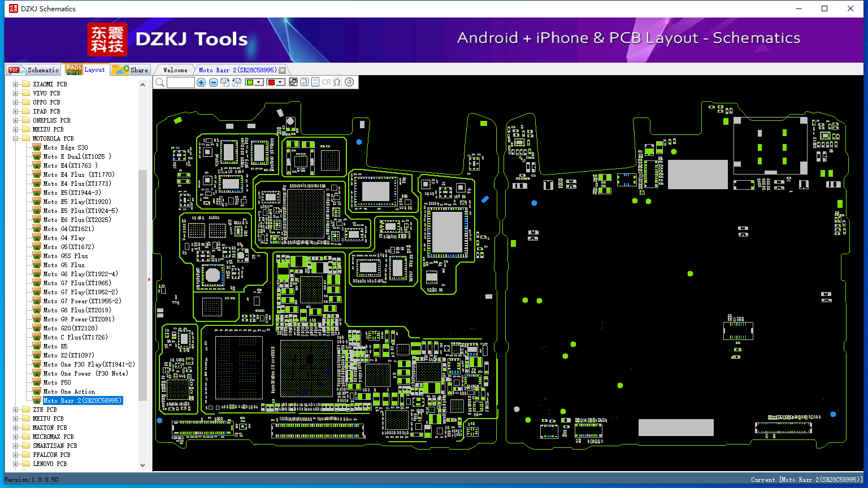Select Moto Razr 2(SR28C58995) in the tree
The image size is (868, 488).
point(83,400)
